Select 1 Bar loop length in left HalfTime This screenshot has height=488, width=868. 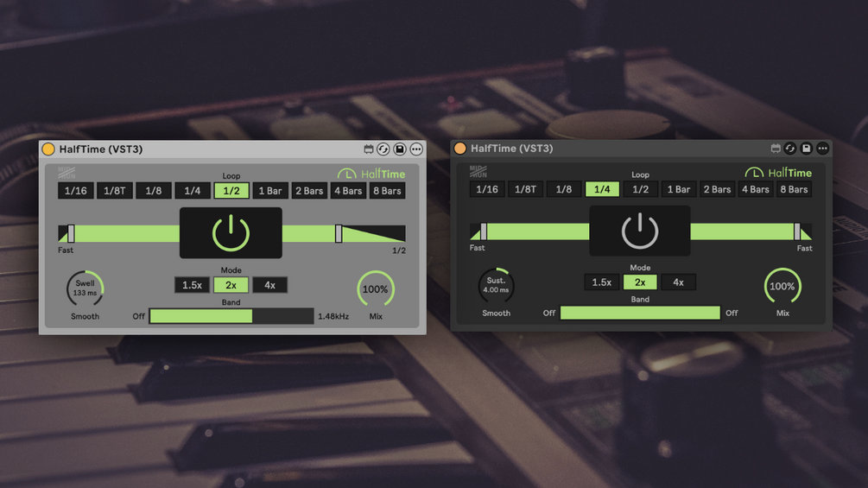pos(270,191)
